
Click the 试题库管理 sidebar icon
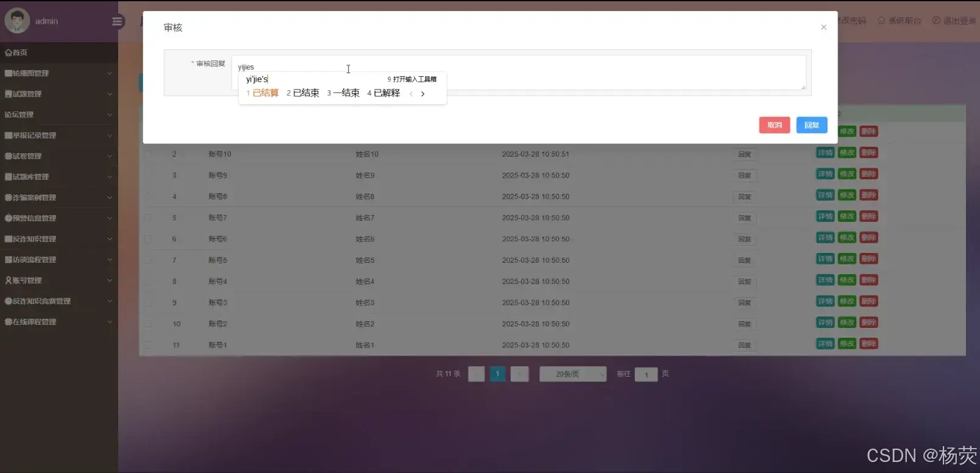pos(9,177)
